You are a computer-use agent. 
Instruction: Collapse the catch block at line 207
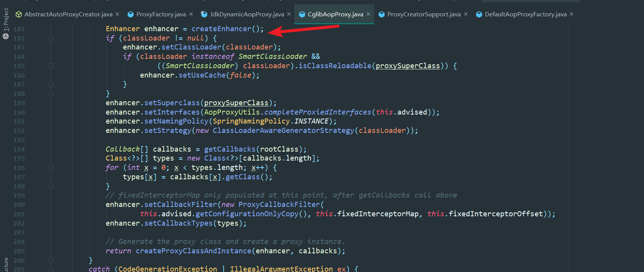[x=51, y=269]
